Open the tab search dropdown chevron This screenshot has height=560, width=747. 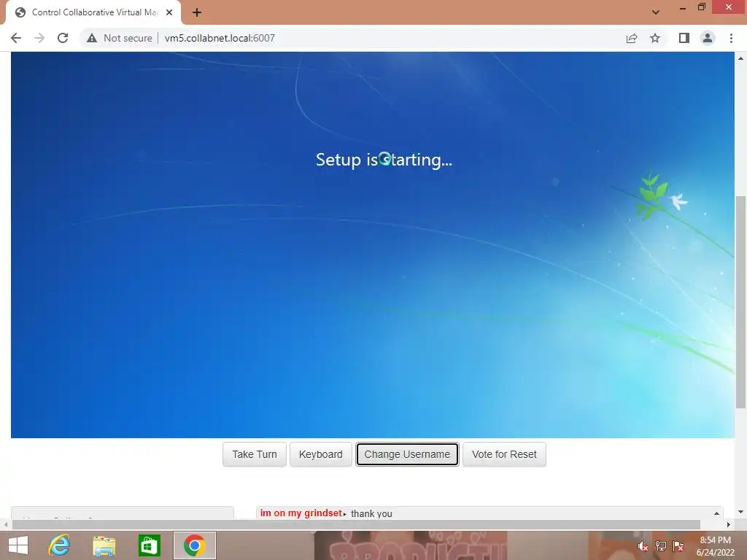656,12
